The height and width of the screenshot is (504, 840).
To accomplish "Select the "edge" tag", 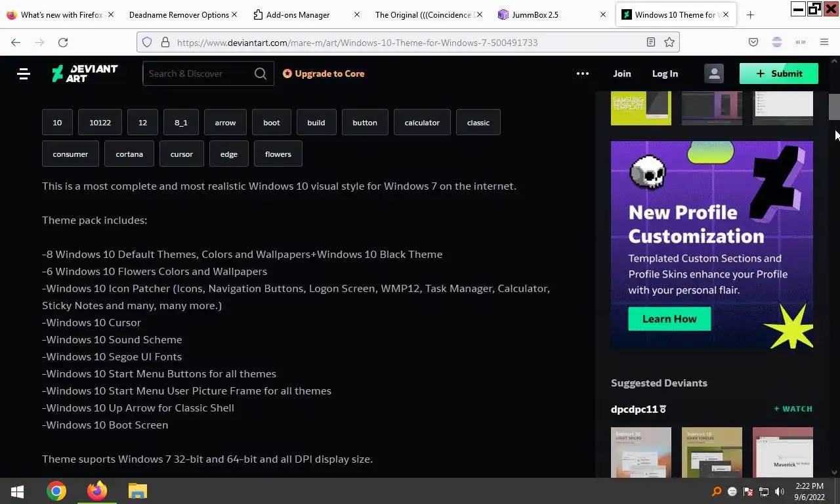I will pyautogui.click(x=229, y=154).
